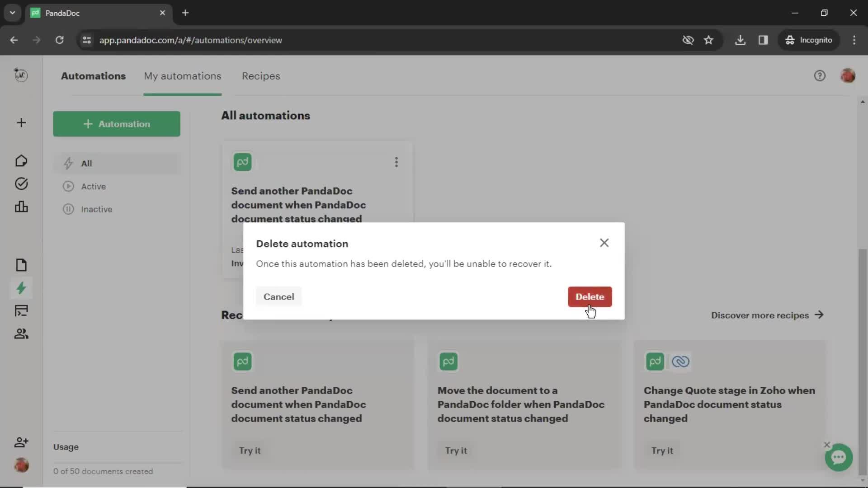This screenshot has height=488, width=868.
Task: Open the analytics/chart icon in sidebar
Action: point(21,206)
